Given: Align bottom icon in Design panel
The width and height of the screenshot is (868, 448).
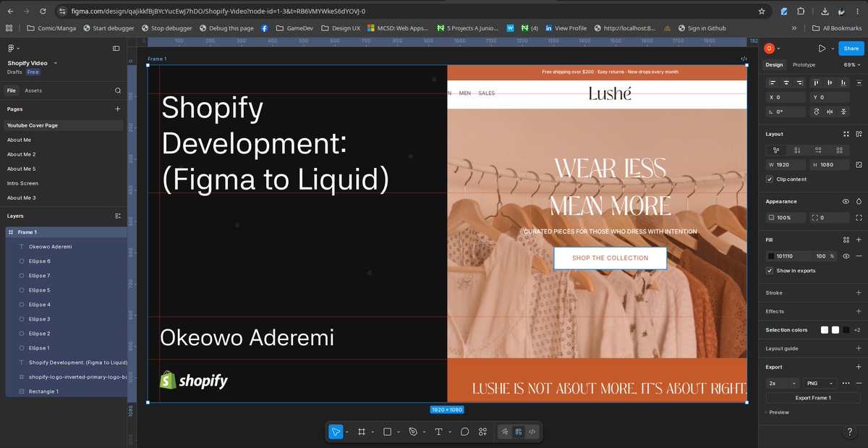Looking at the screenshot, I should pyautogui.click(x=844, y=83).
